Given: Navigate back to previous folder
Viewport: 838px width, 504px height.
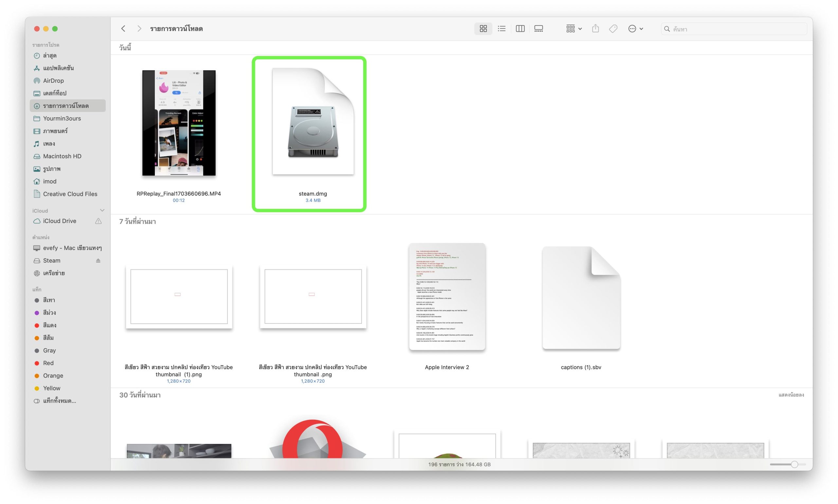Looking at the screenshot, I should click(123, 28).
